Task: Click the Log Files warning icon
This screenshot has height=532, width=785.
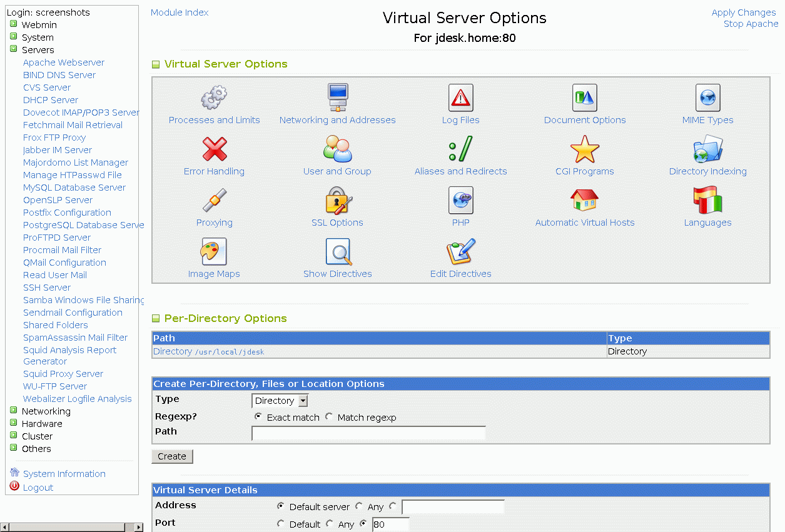Action: [461, 98]
